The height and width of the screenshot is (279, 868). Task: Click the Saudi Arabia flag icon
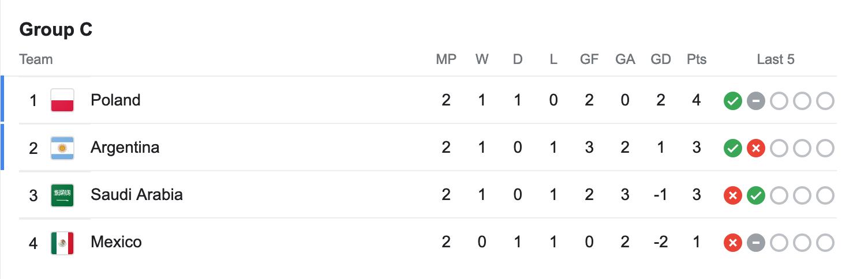pos(62,195)
